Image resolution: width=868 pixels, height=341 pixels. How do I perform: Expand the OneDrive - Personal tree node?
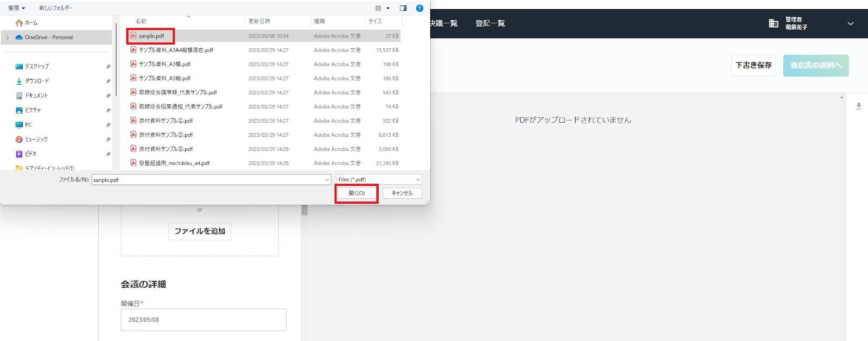(7, 37)
